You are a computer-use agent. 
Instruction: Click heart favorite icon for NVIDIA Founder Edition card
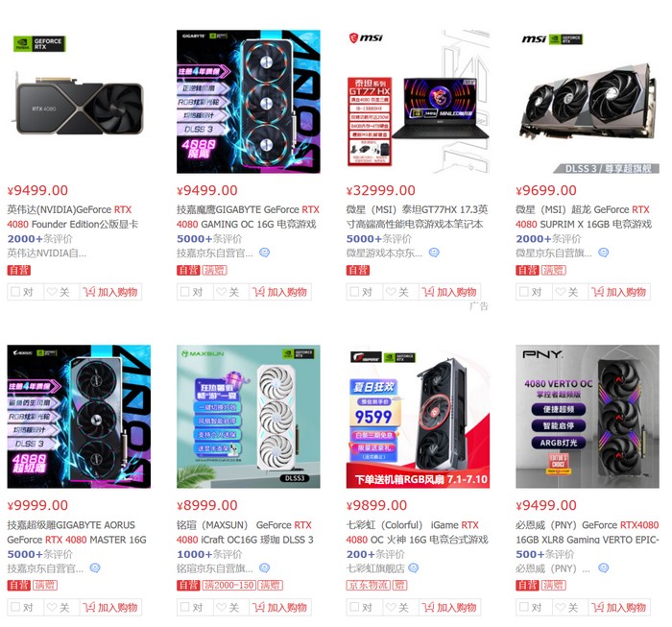[x=52, y=292]
